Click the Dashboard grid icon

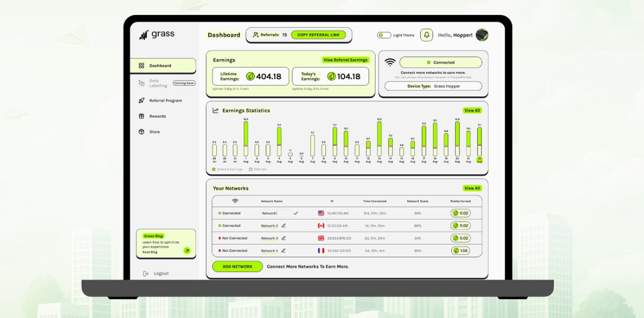tap(142, 65)
